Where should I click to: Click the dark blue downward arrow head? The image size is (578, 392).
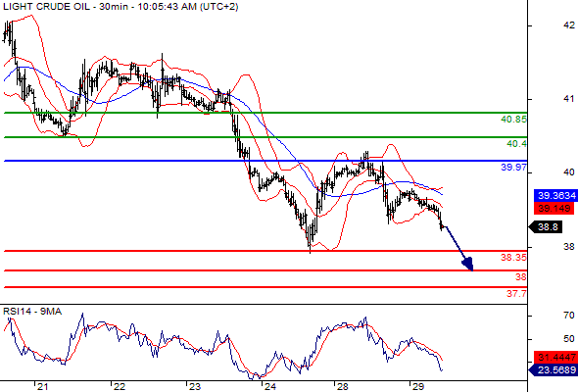(x=468, y=264)
